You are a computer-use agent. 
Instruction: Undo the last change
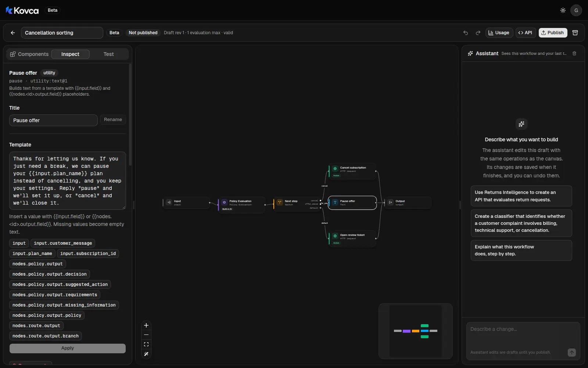pyautogui.click(x=466, y=33)
